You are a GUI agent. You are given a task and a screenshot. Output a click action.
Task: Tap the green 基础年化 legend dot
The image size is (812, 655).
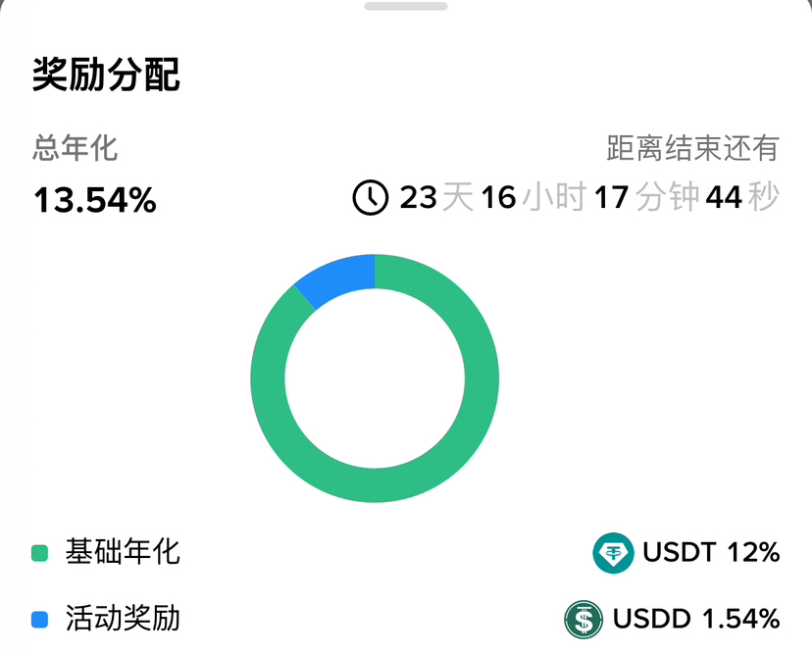40,553
